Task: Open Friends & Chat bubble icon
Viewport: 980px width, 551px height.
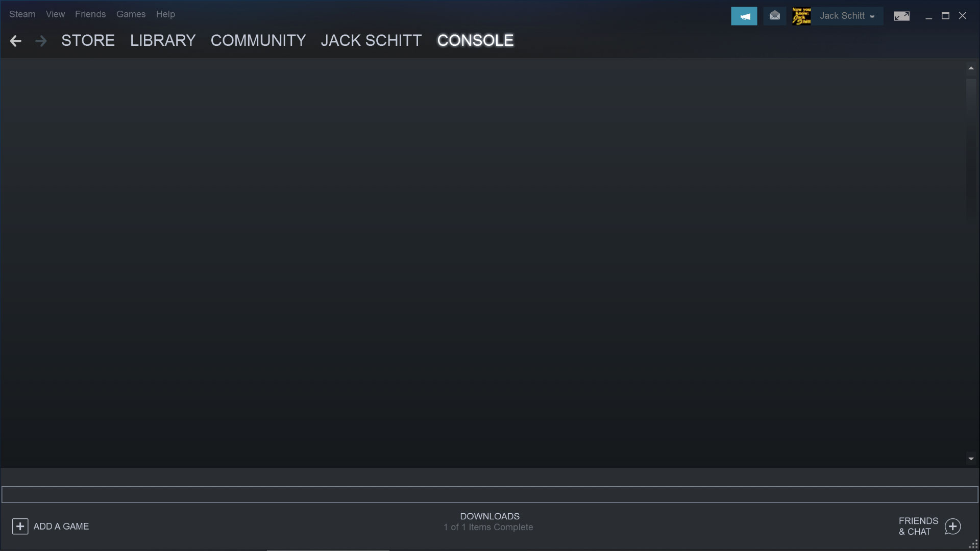Action: click(x=952, y=526)
